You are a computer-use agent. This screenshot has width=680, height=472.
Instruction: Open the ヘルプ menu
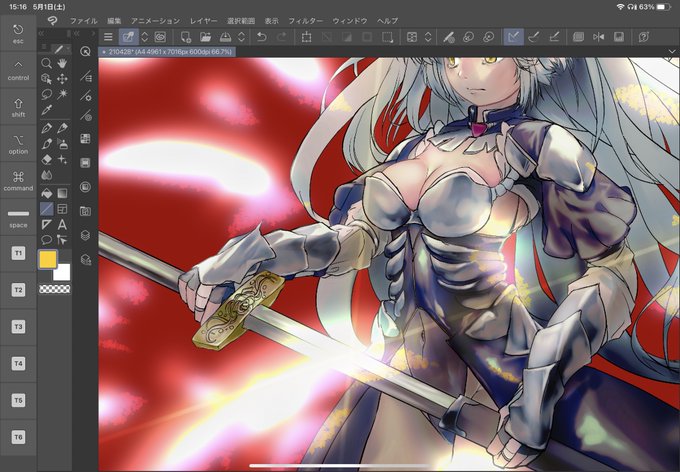click(387, 21)
